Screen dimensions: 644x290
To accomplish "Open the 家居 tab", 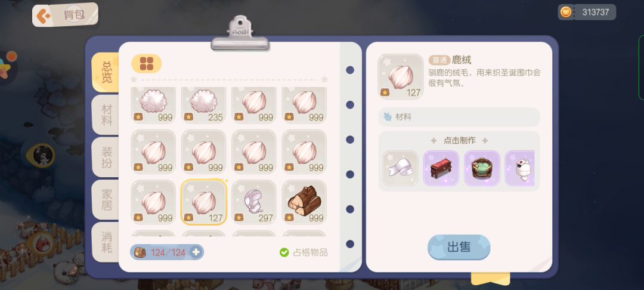I will click(x=106, y=200).
